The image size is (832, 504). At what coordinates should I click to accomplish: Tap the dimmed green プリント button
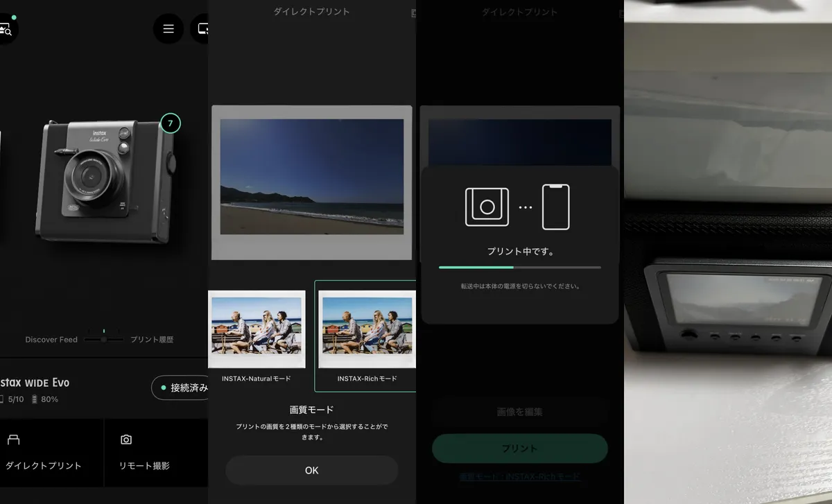tap(520, 449)
